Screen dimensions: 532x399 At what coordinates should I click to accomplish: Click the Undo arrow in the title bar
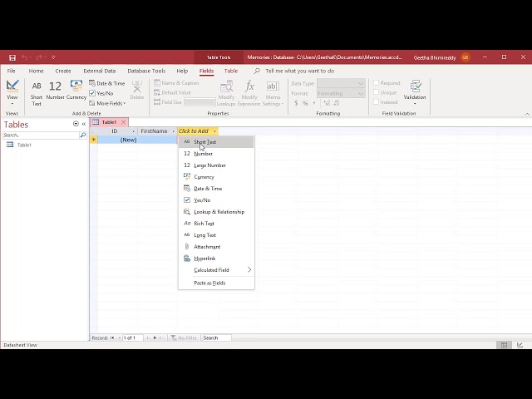pos(24,57)
